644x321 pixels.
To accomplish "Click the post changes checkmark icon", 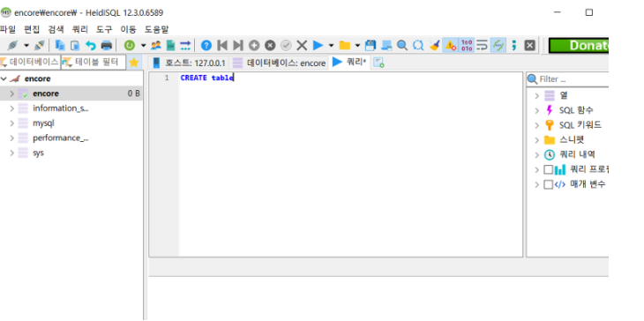I will pos(286,45).
